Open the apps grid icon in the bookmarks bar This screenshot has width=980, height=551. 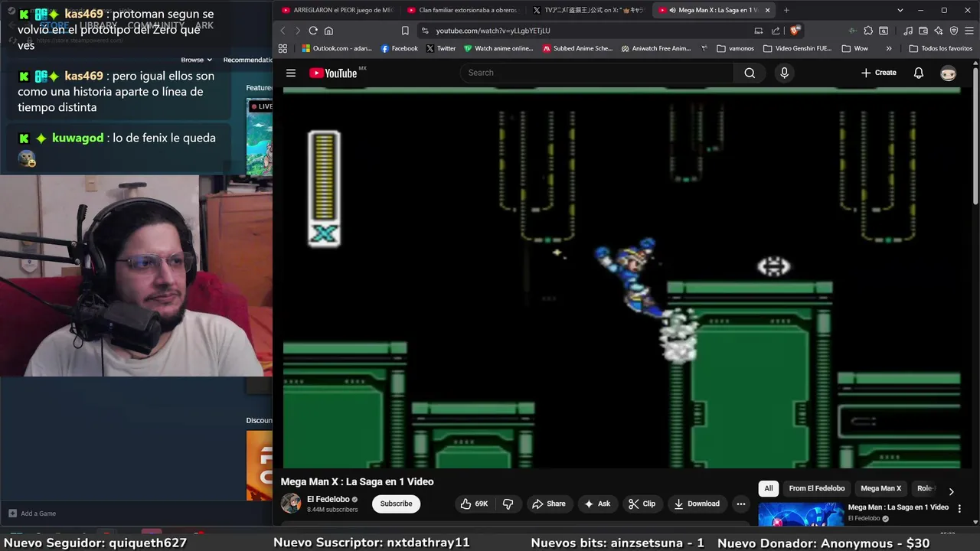point(283,48)
